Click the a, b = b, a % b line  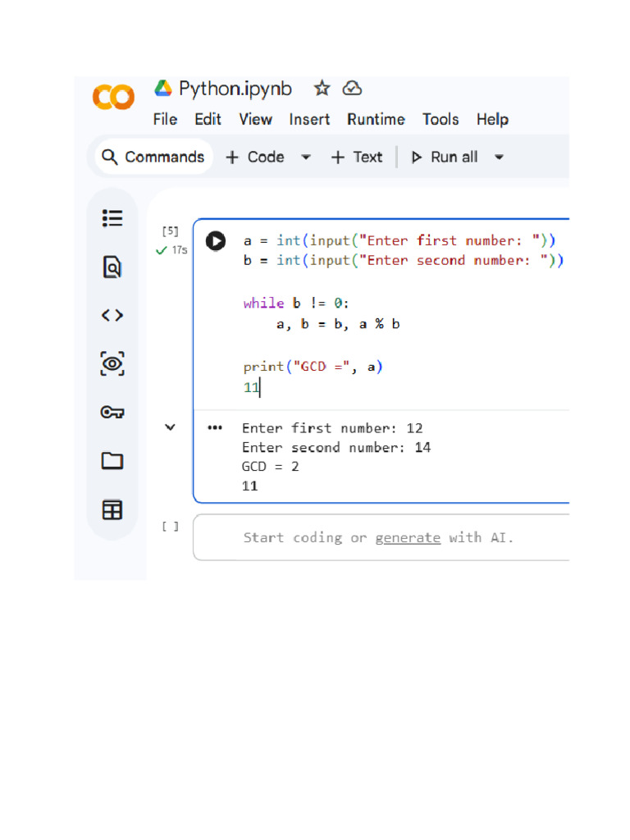[338, 324]
